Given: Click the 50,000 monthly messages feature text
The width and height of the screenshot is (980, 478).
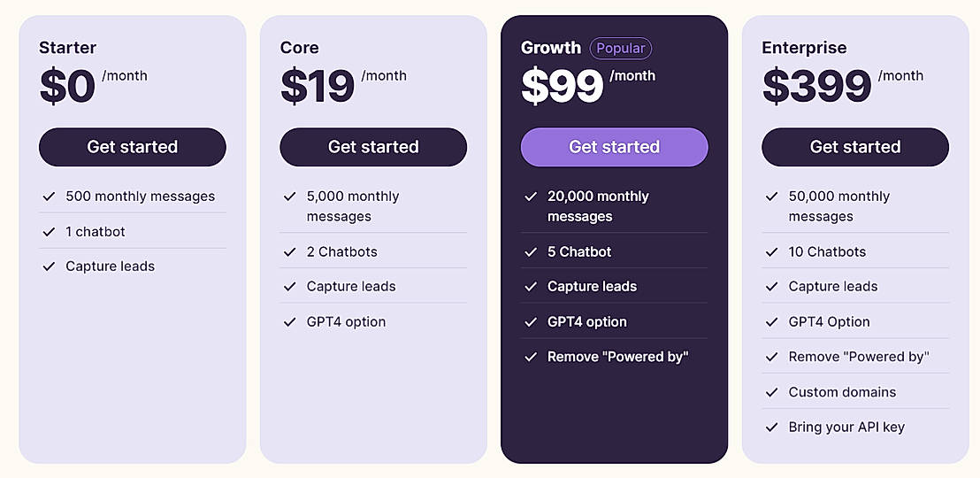Looking at the screenshot, I should pos(838,206).
